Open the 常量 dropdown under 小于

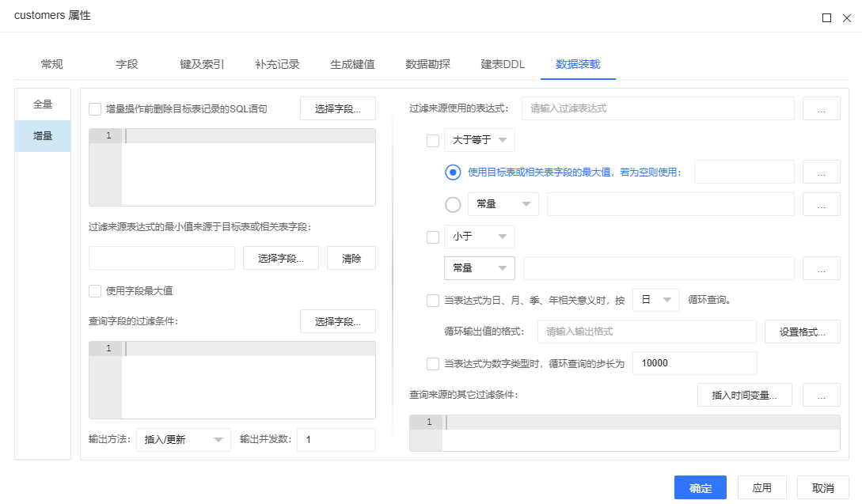[480, 268]
